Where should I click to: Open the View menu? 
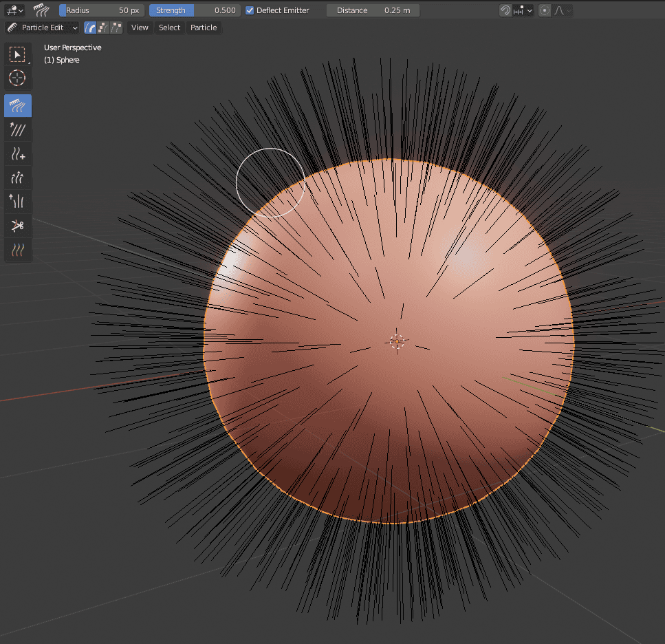(x=140, y=28)
